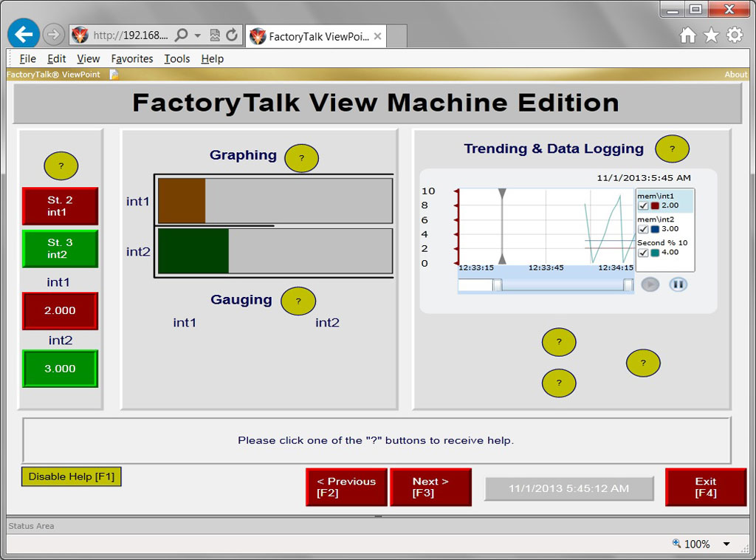Screen dimensions: 756x560
Task: Click the upper ? button below the trend
Action: (559, 342)
